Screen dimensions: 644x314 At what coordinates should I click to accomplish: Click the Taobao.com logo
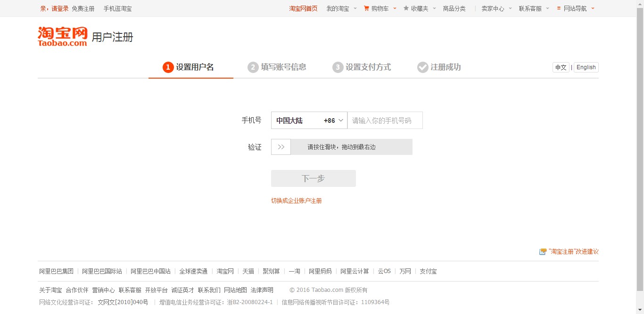click(62, 37)
